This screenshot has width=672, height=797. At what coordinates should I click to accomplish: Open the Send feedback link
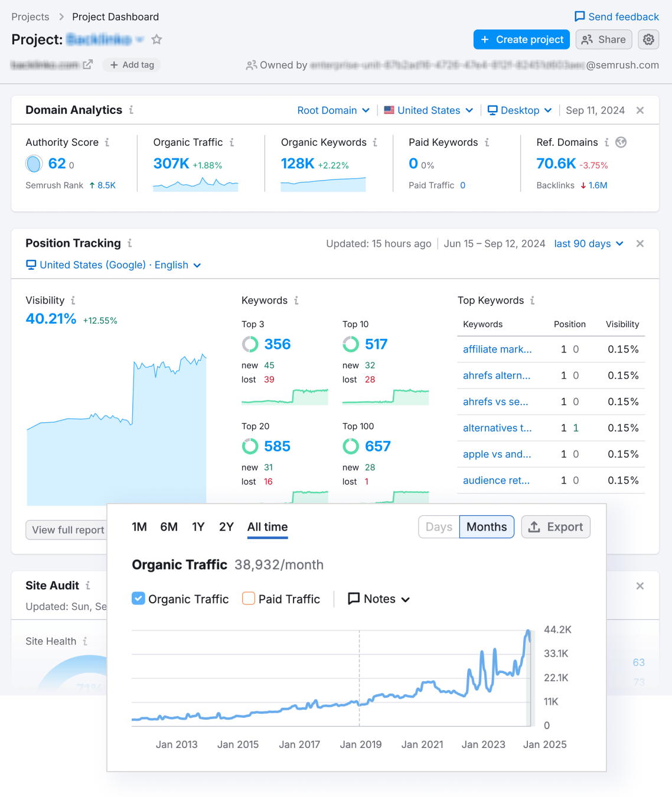[616, 17]
